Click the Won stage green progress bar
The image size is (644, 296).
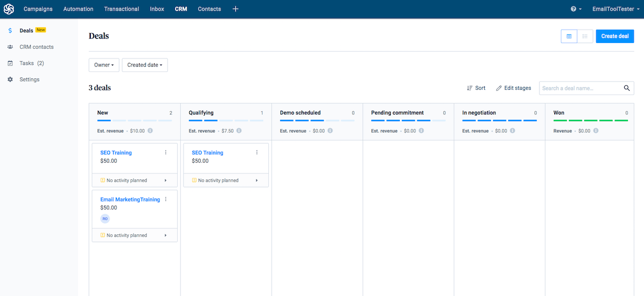(x=590, y=121)
